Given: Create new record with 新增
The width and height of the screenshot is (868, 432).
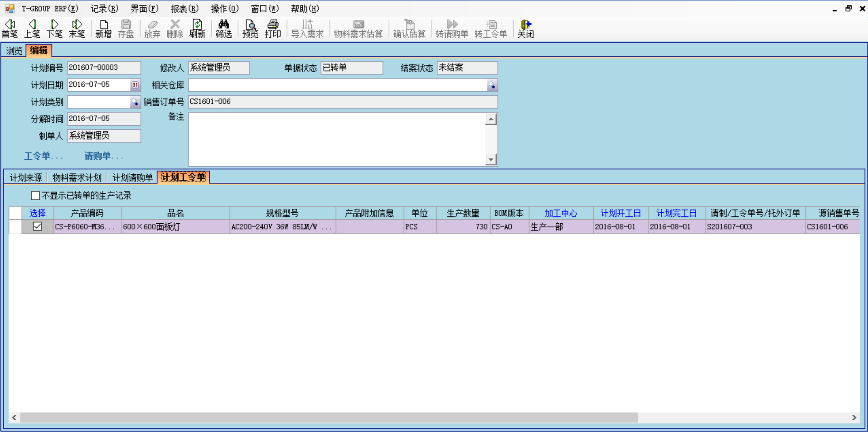Looking at the screenshot, I should pos(103,29).
